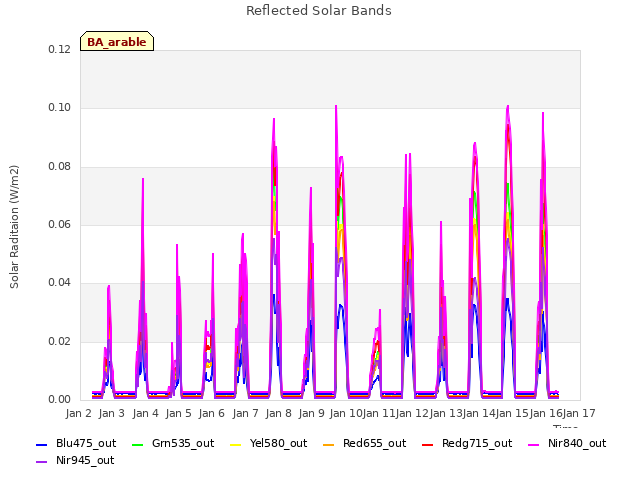Toggle the Blu475_out legend entry
640x480 pixels.
[x=76, y=444]
